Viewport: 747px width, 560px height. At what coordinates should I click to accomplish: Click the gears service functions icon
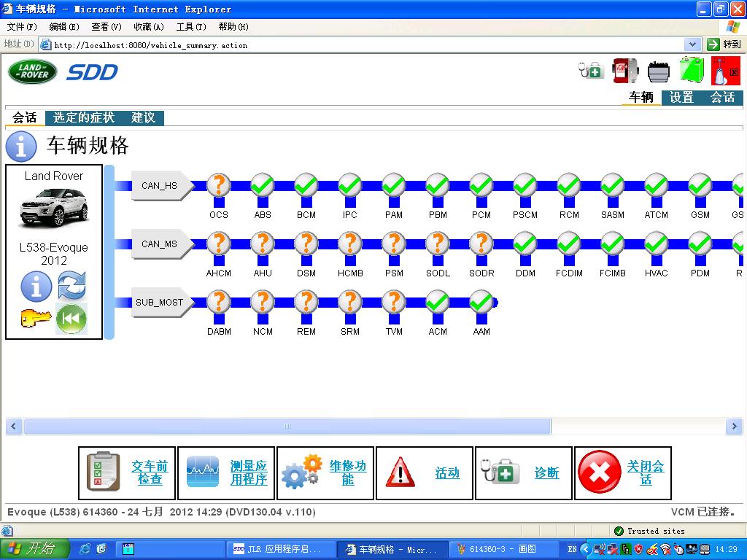coord(300,472)
